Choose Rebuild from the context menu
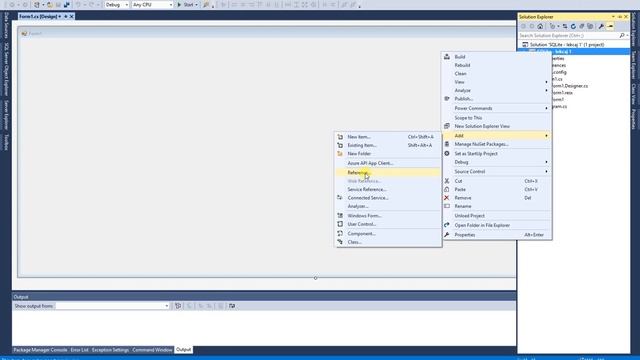 click(497, 65)
